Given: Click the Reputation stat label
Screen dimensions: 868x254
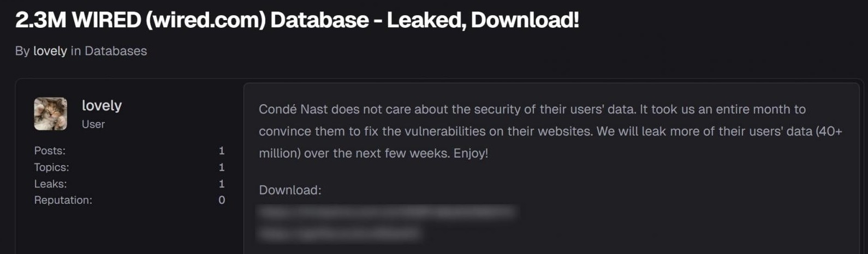Looking at the screenshot, I should [x=63, y=200].
